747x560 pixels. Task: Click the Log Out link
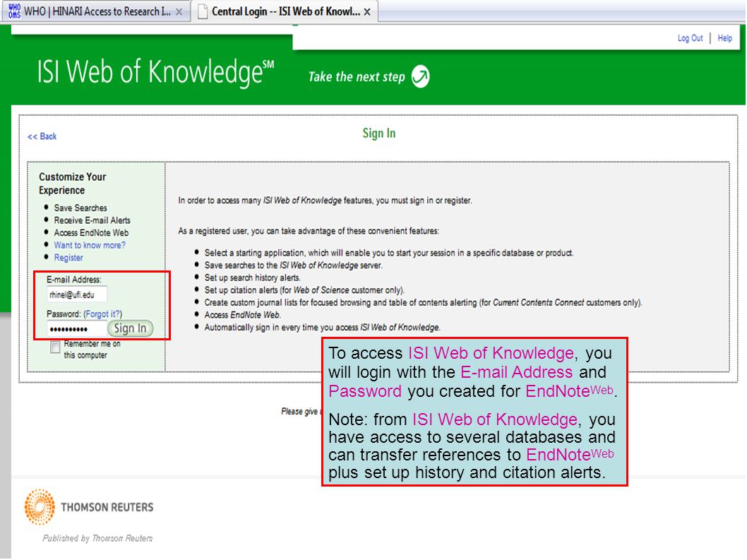click(x=690, y=38)
